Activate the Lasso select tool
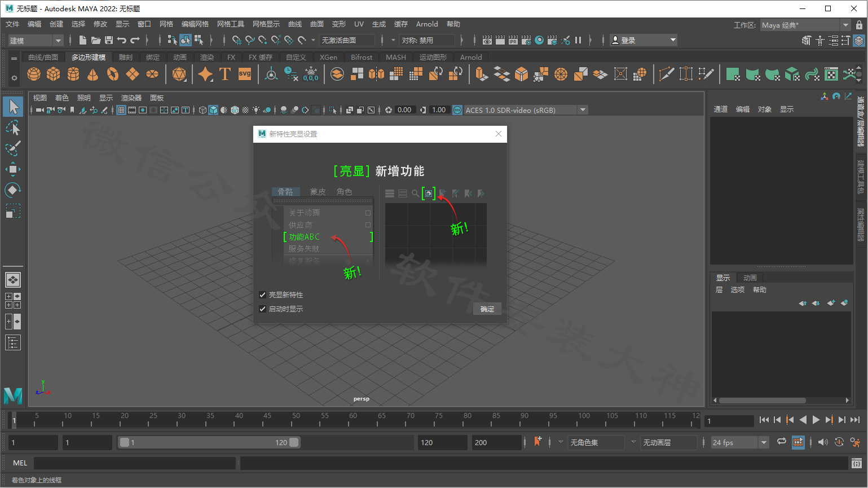 pos(13,128)
